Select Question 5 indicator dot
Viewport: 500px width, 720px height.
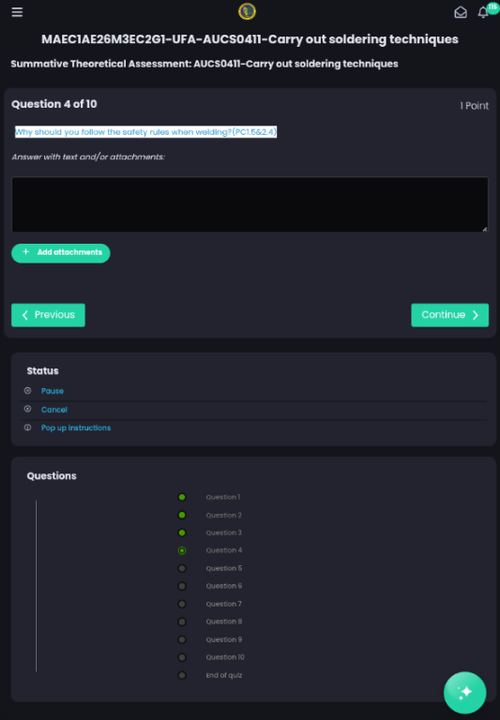[x=182, y=568]
